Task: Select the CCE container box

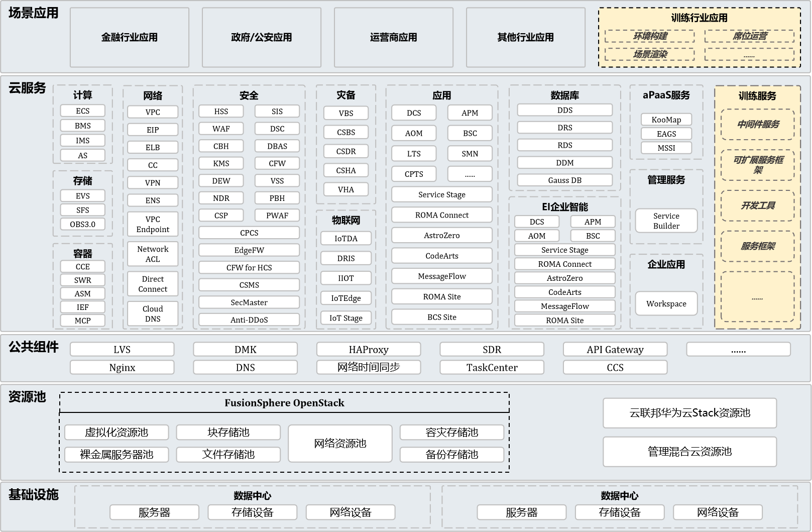Action: click(x=83, y=267)
